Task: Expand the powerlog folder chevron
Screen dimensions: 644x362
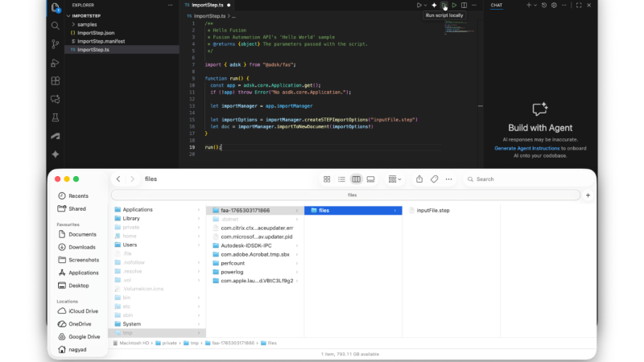Action: pyautogui.click(x=297, y=272)
